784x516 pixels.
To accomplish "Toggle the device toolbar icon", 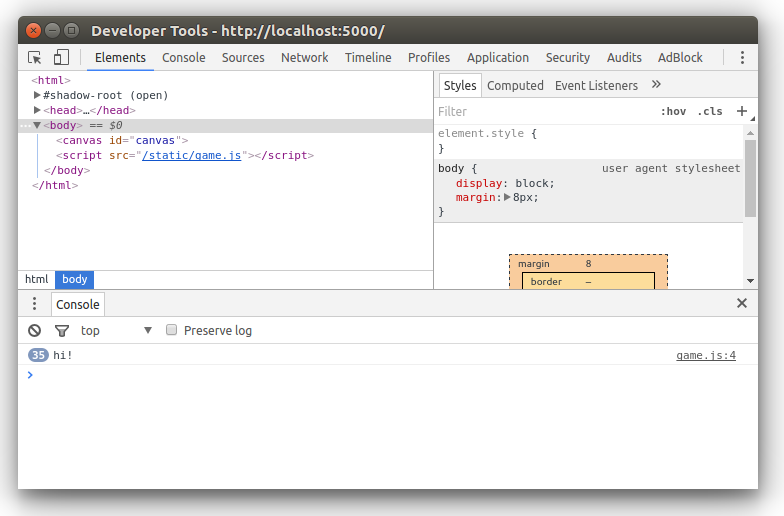I will click(61, 58).
